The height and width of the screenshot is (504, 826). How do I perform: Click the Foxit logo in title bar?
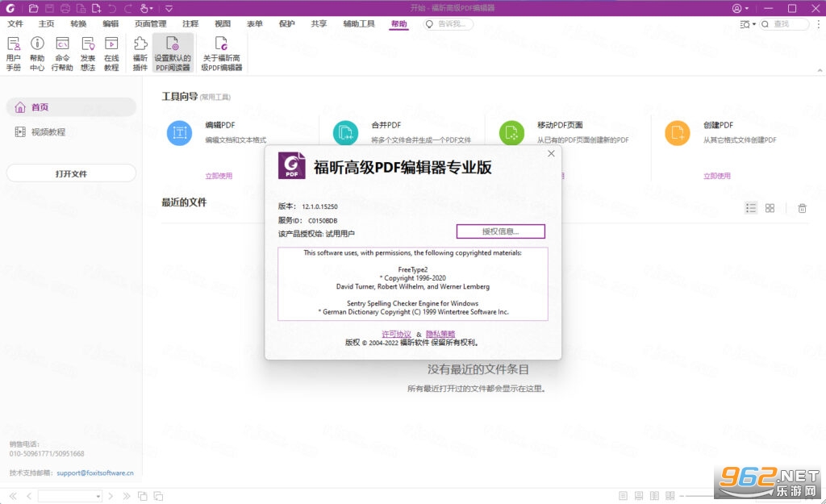click(x=10, y=8)
